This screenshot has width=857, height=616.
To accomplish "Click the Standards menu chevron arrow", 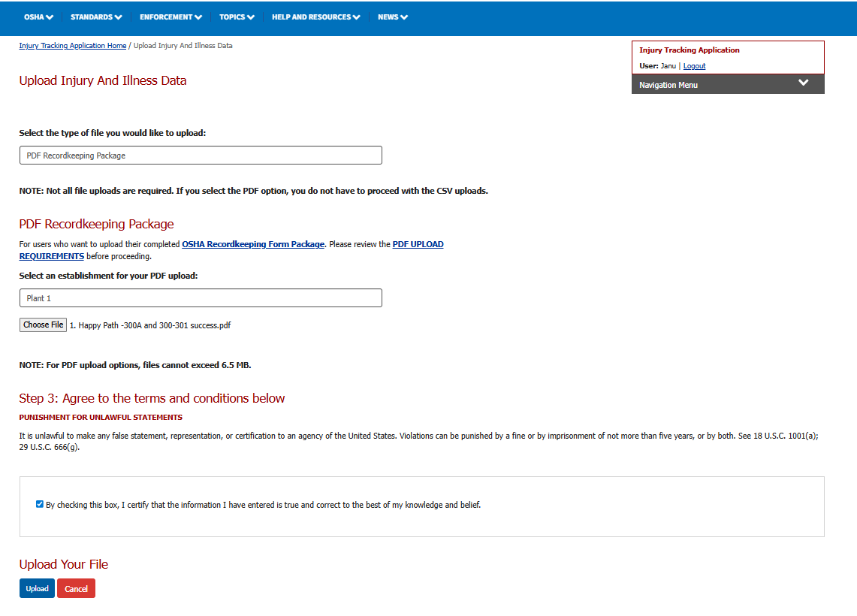I will [118, 17].
